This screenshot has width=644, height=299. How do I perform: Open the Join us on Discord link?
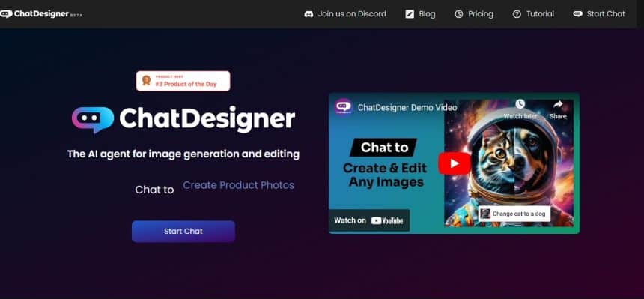pos(345,14)
